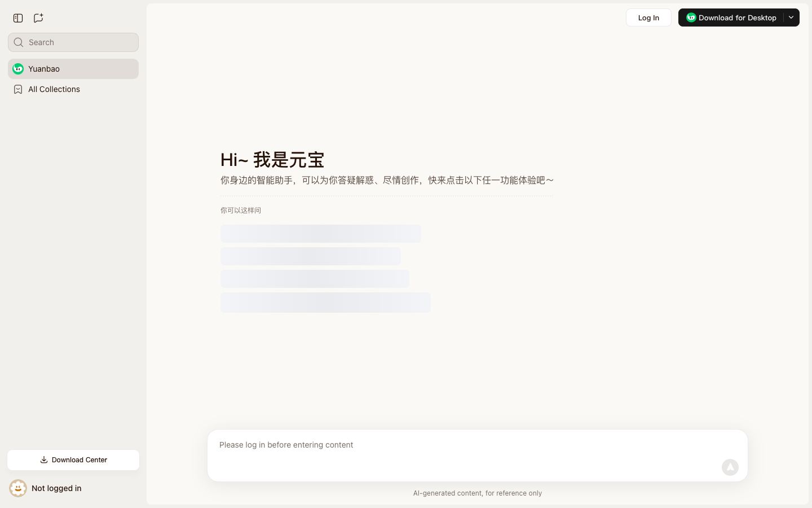Start a new chat with the plus bubble icon
This screenshot has width=812, height=508.
(x=38, y=18)
